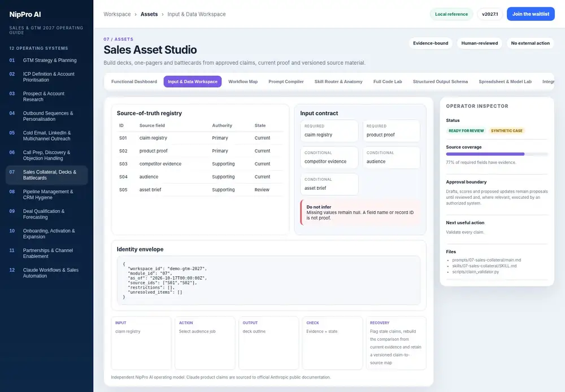Click the Do not infer warning box
This screenshot has height=392, width=565.
coord(360,212)
